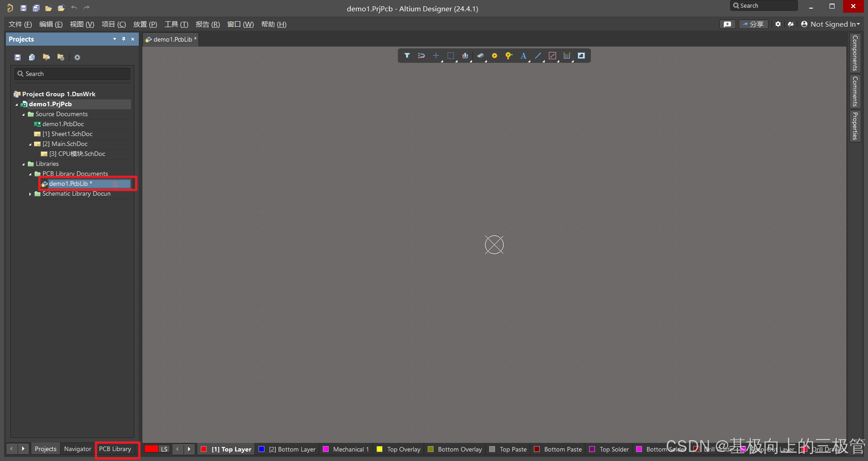This screenshot has width=868, height=461.
Task: Open the Not Signed In account dropdown
Action: [x=858, y=24]
